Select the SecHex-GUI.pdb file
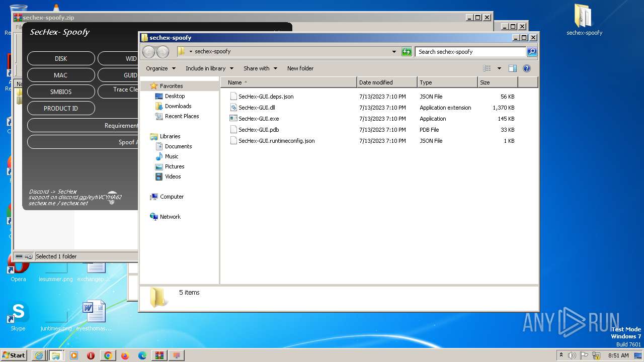The image size is (644, 362). coord(259,130)
